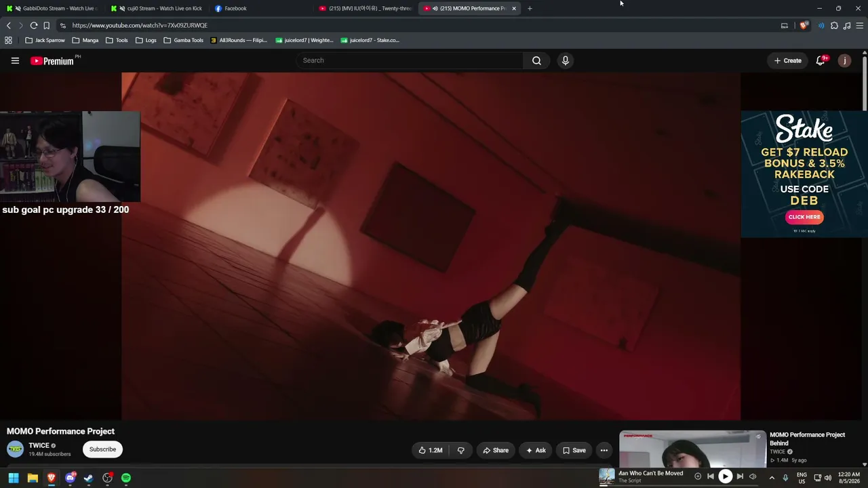Open juicelord7 Weighted bookmark
868x488 pixels.
click(304, 40)
